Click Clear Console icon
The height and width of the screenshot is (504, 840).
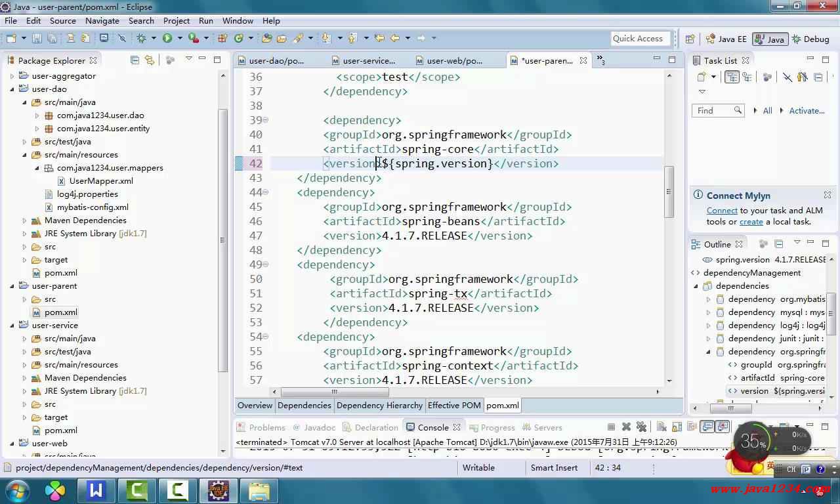[661, 427]
